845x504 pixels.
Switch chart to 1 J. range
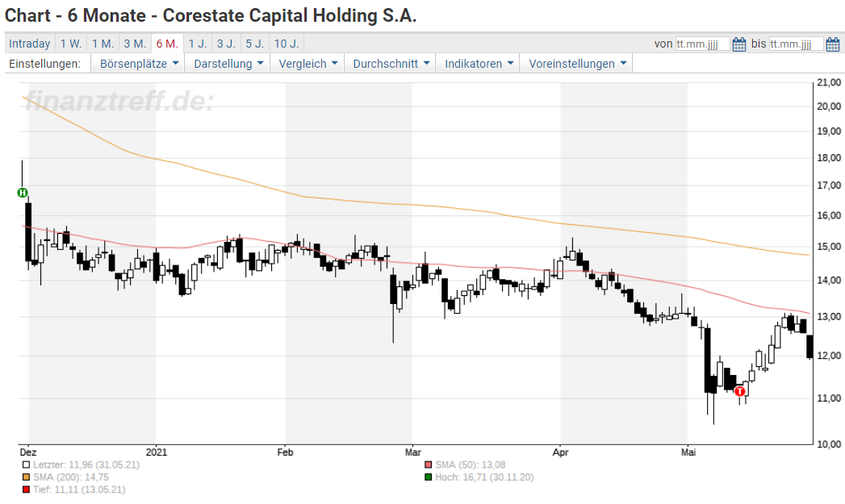point(198,44)
